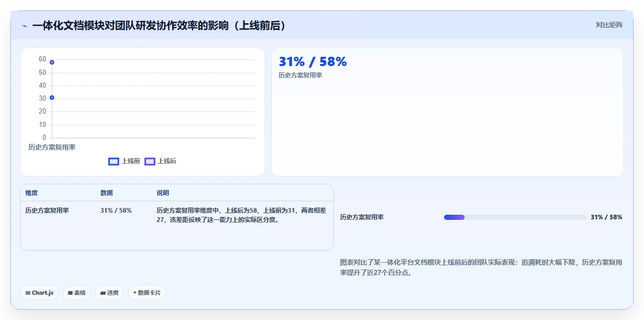Image resolution: width=644 pixels, height=320 pixels.
Task: Select the 表格 tag chip
Action: (x=76, y=293)
